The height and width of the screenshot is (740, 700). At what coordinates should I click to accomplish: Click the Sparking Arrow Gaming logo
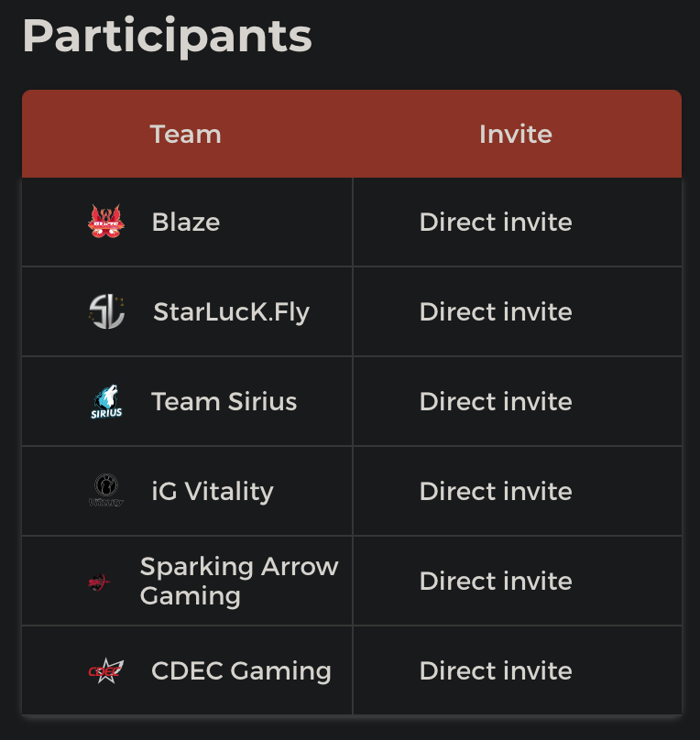click(99, 581)
